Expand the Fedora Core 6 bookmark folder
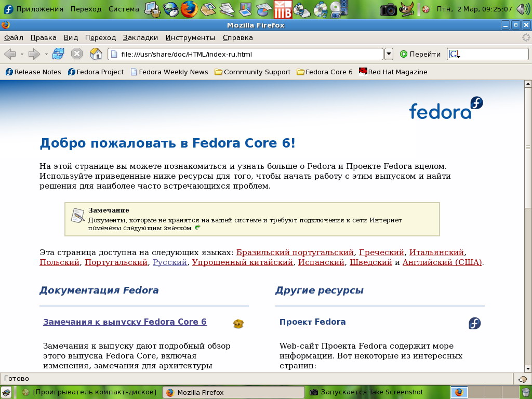Viewport: 532px width, 399px height. coord(325,72)
